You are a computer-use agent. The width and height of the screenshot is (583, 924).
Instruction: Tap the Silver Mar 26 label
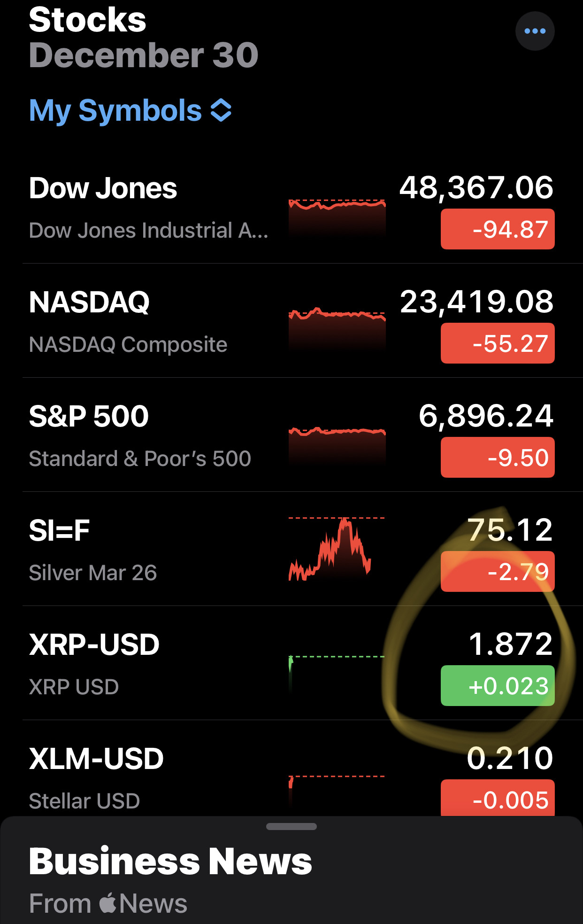(x=92, y=573)
